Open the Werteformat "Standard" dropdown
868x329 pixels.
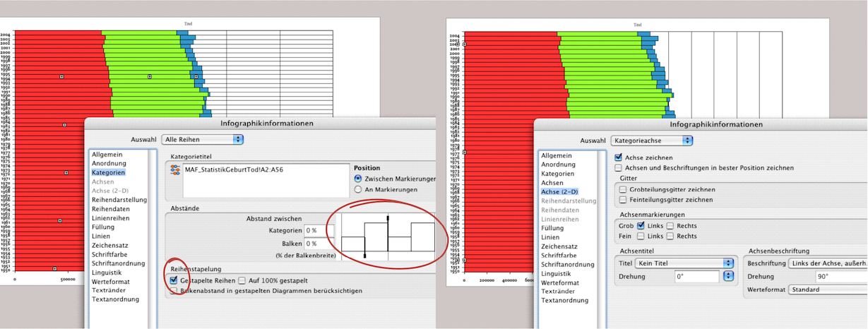(x=826, y=289)
